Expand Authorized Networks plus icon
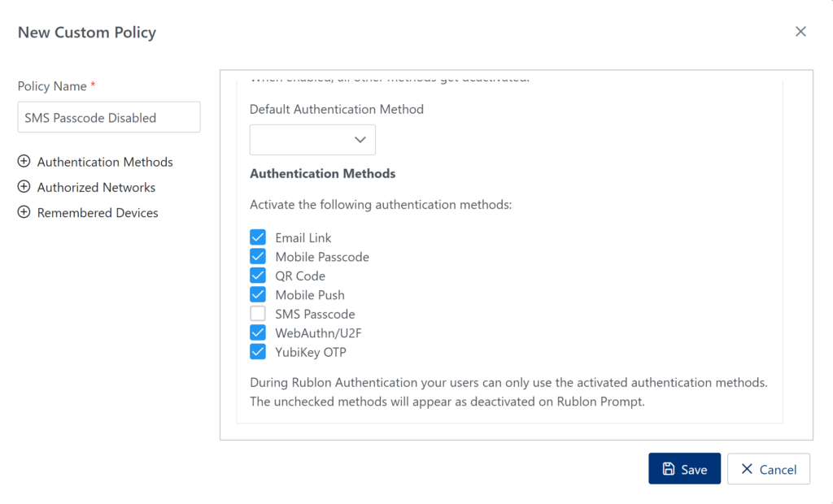 click(x=24, y=187)
